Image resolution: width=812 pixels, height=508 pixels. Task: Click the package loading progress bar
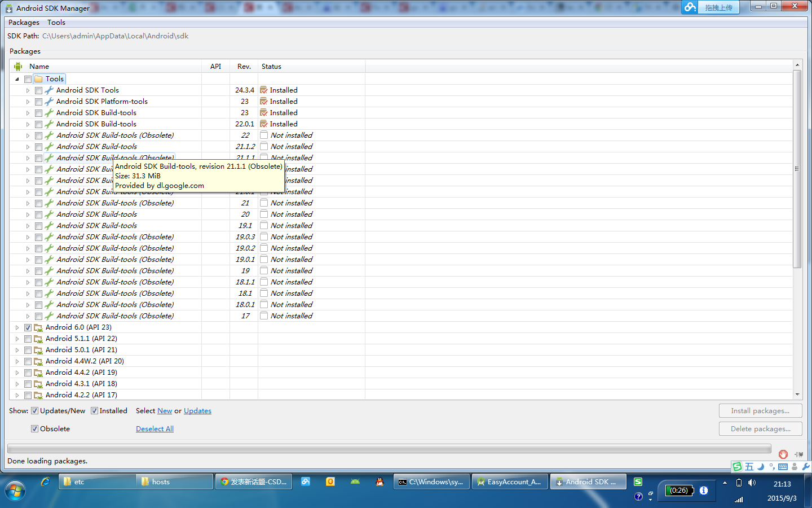[389, 449]
